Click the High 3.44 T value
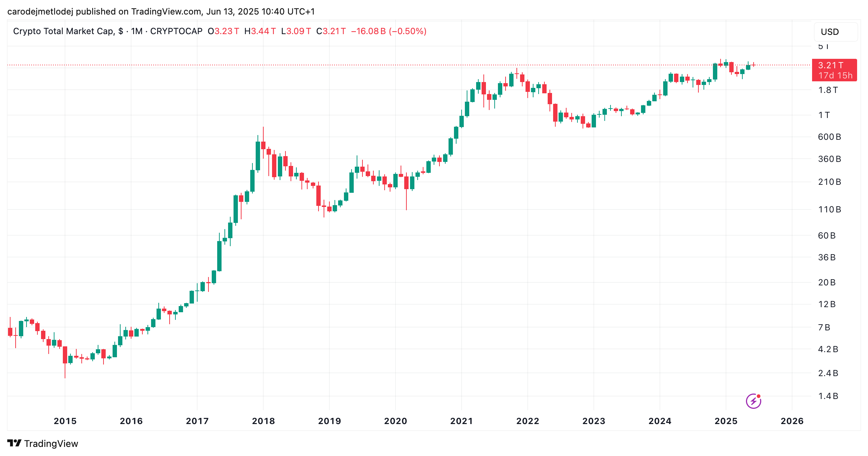This screenshot has height=456, width=868. (x=260, y=31)
